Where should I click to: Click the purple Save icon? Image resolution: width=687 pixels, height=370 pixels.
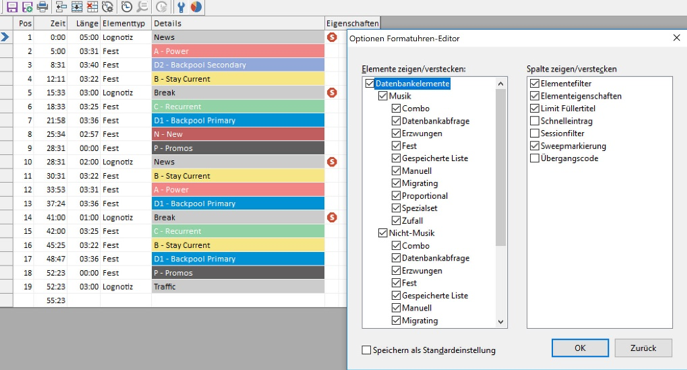pos(12,7)
